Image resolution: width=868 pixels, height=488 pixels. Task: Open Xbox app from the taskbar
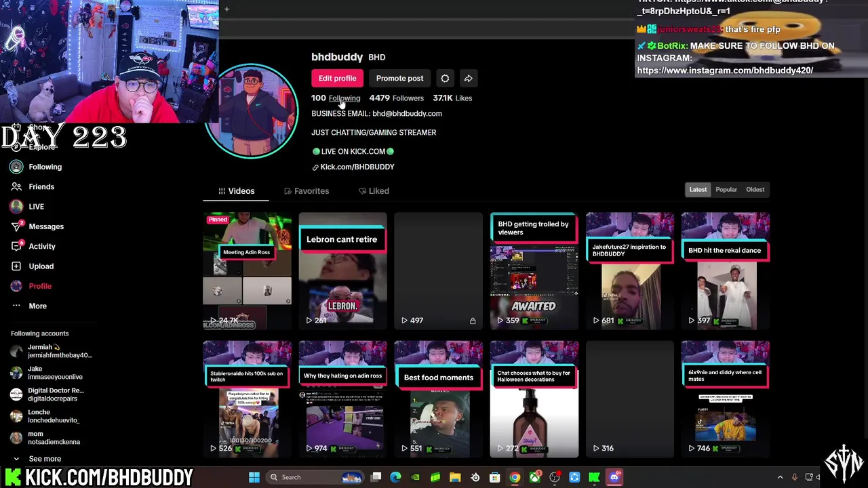(x=535, y=477)
